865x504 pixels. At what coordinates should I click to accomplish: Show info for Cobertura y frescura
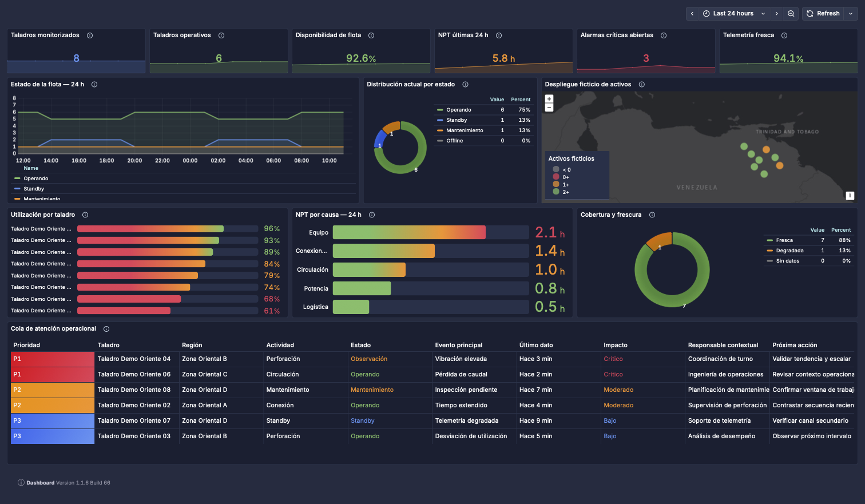[652, 215]
